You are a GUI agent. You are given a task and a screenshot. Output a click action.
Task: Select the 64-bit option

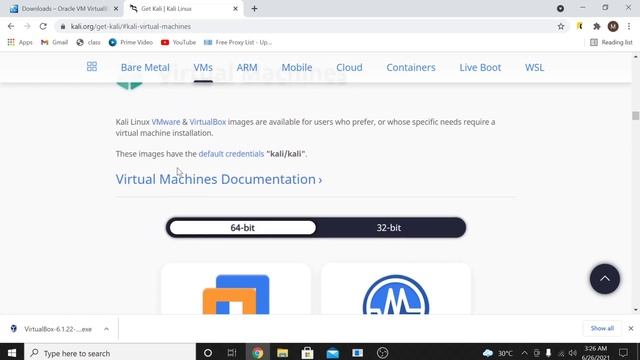[x=242, y=228]
